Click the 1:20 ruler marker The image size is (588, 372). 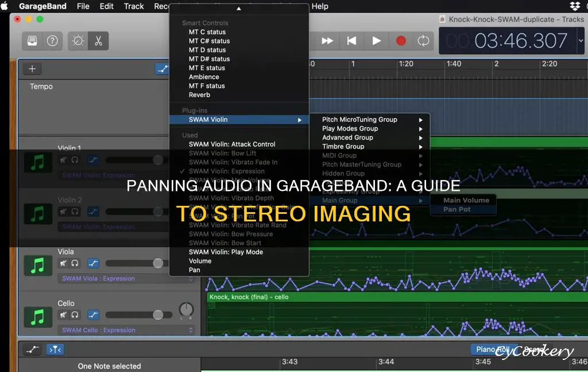406,64
